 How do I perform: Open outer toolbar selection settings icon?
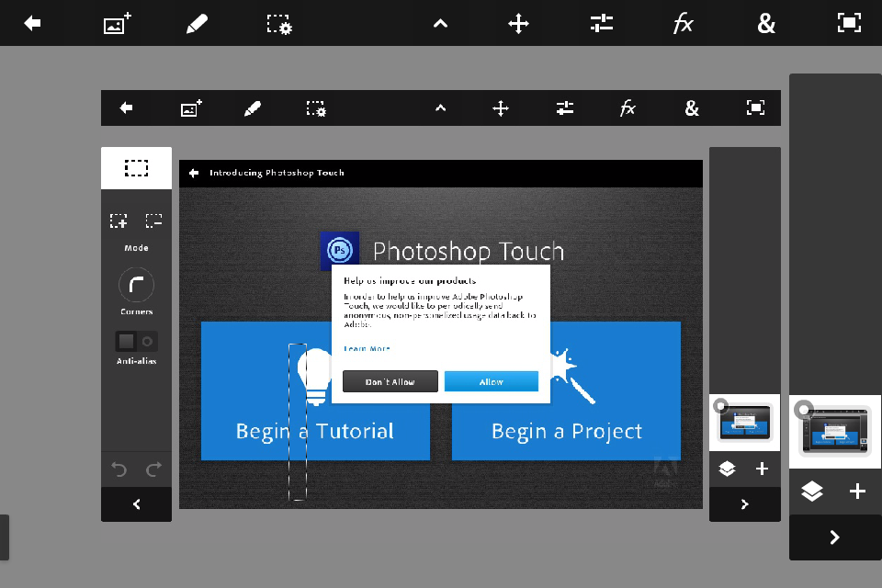point(279,24)
